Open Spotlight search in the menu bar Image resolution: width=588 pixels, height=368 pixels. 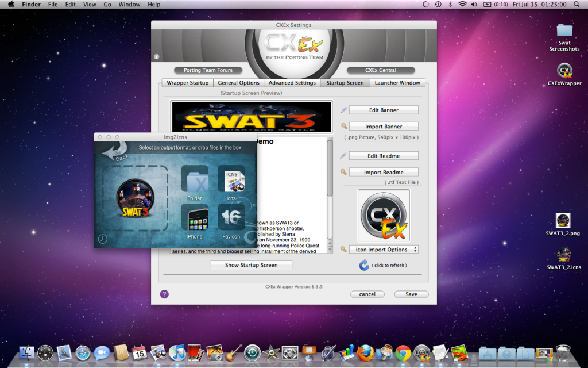coord(577,5)
